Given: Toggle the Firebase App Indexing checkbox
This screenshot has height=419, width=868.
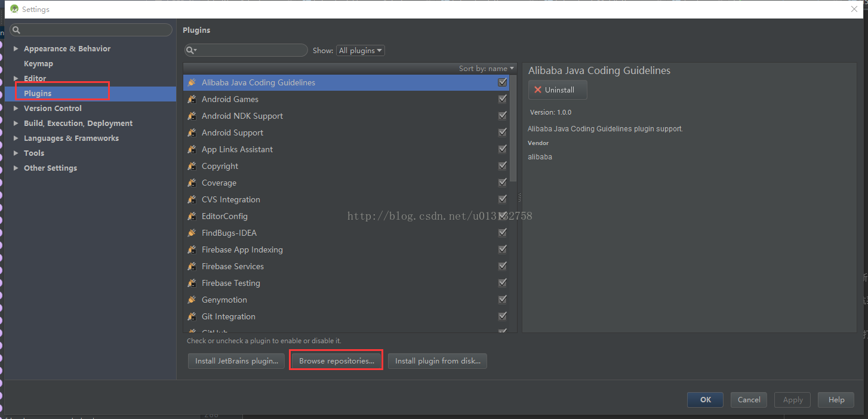Looking at the screenshot, I should pos(502,249).
